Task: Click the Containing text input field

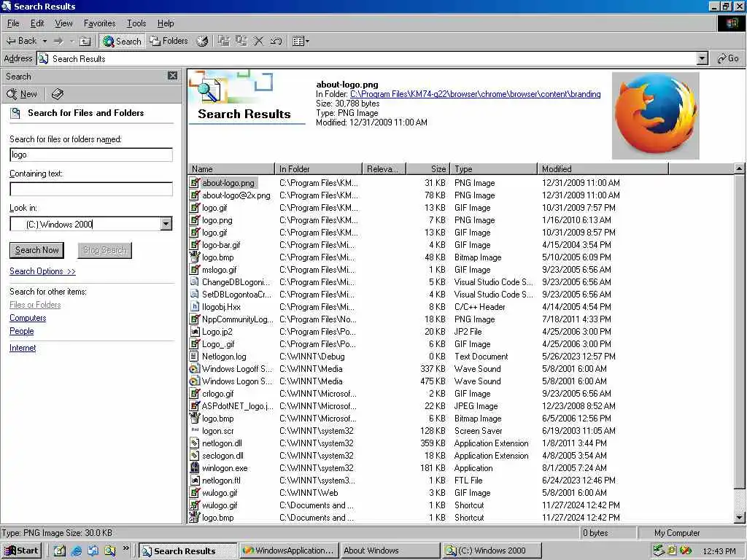Action: click(x=91, y=189)
